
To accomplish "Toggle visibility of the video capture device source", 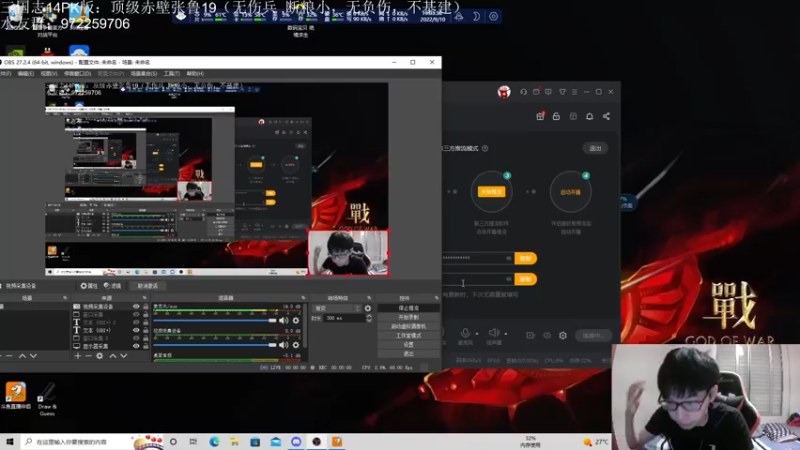I will [x=136, y=307].
